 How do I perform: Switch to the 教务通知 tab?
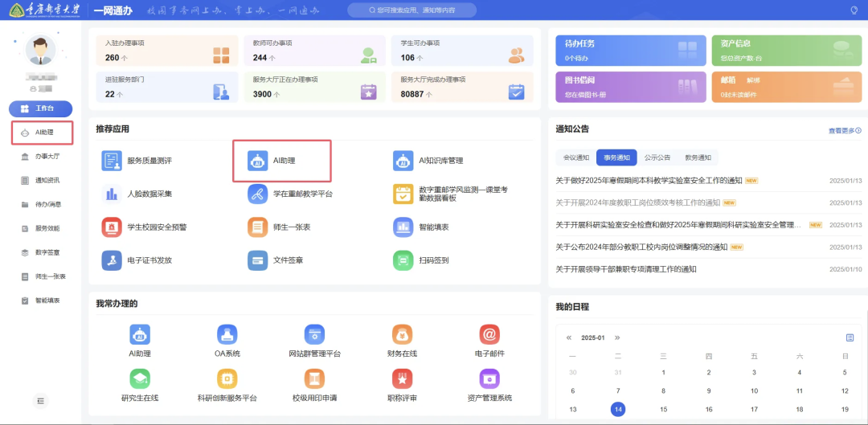point(698,157)
